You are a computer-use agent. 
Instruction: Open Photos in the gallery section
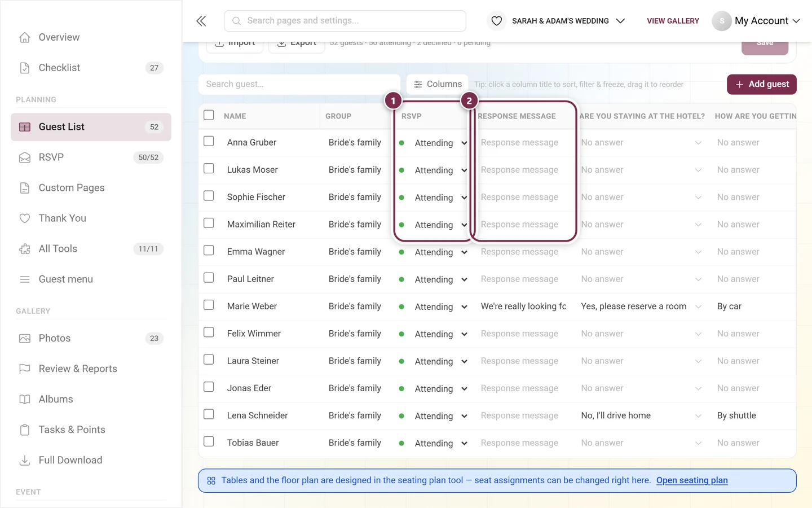coord(91,339)
